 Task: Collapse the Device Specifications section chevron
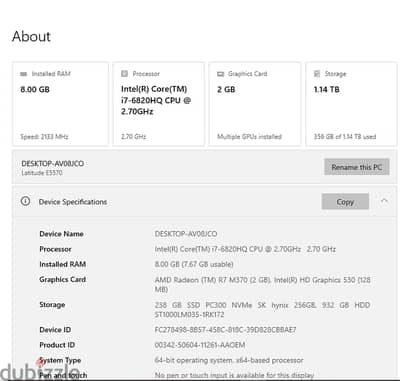coord(384,201)
